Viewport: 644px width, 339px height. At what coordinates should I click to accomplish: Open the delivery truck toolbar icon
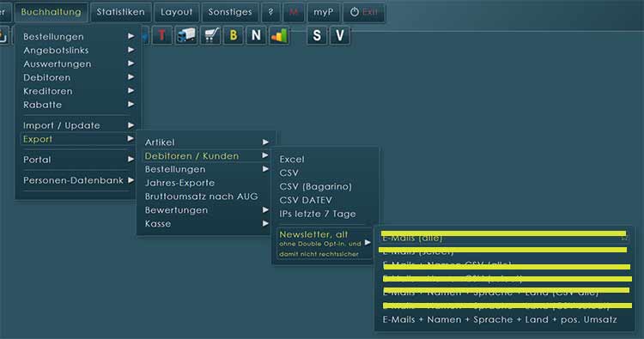pyautogui.click(x=186, y=36)
